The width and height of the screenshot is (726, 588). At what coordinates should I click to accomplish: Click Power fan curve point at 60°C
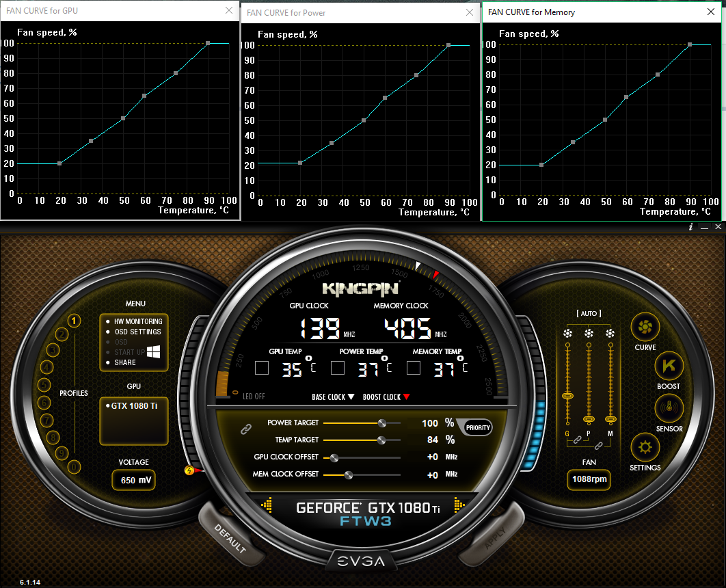(x=385, y=98)
